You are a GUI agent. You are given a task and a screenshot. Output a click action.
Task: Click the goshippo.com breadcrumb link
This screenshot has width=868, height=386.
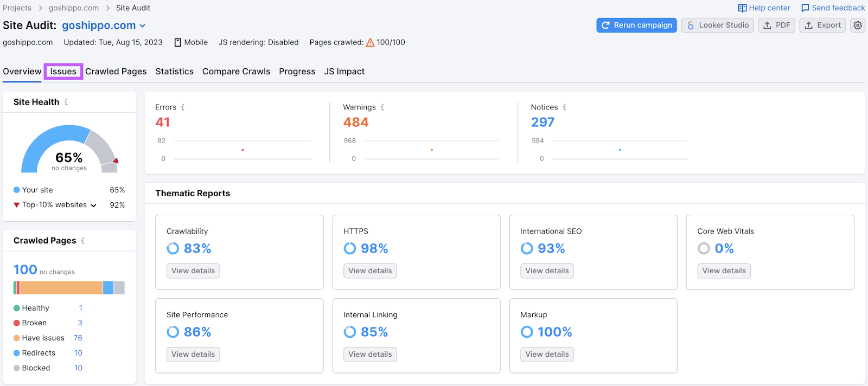coord(74,8)
